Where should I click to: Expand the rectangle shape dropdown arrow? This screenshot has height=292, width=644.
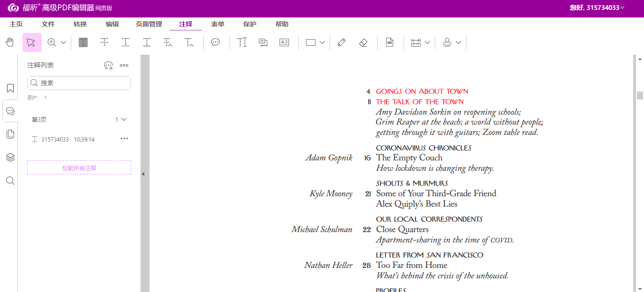(322, 42)
